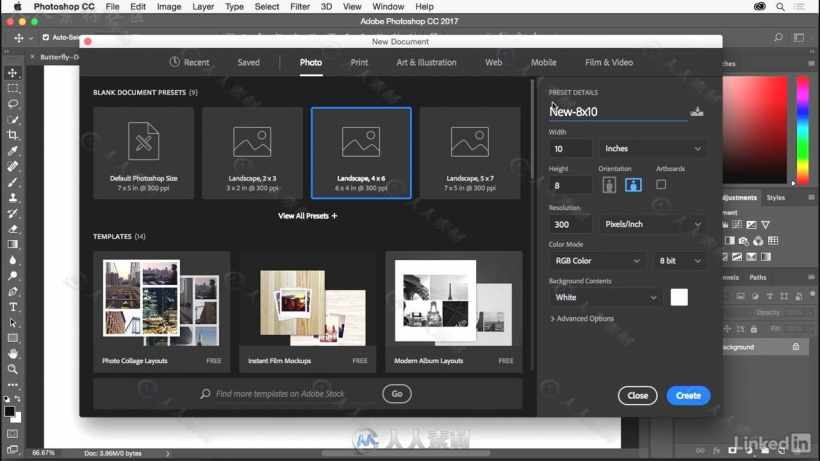Pick the white background color swatch
820x461 pixels.
679,297
